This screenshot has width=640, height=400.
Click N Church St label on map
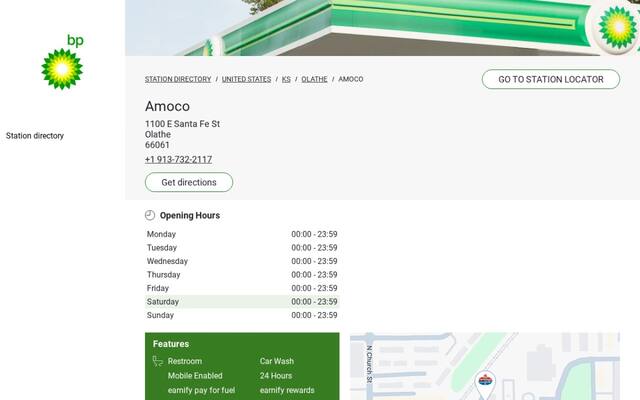click(369, 364)
